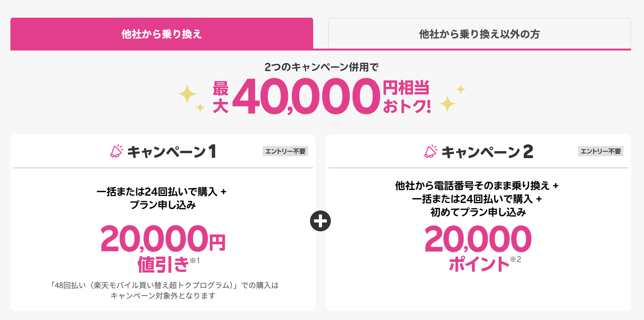Click the megaphone icon beside キャンペーン2
The image size is (644, 320).
pos(431,151)
